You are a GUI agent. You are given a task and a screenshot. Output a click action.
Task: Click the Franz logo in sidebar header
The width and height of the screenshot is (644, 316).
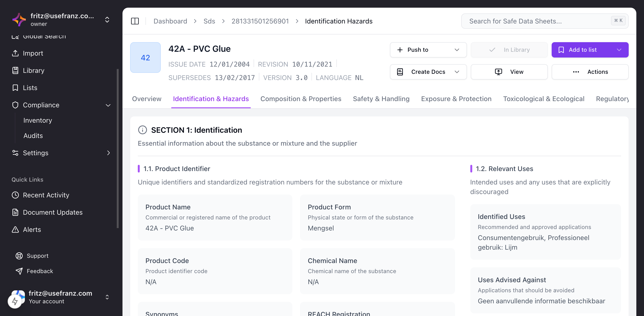click(x=19, y=20)
